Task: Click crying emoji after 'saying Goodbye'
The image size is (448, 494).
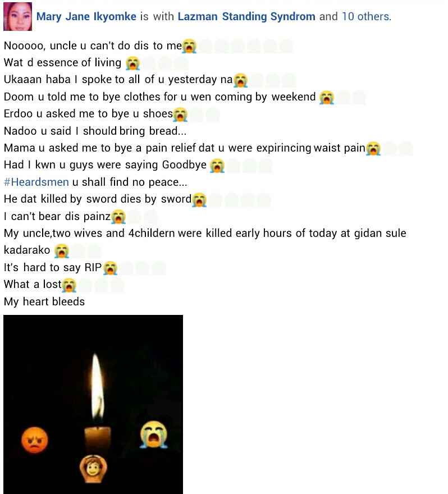Action: (217, 166)
